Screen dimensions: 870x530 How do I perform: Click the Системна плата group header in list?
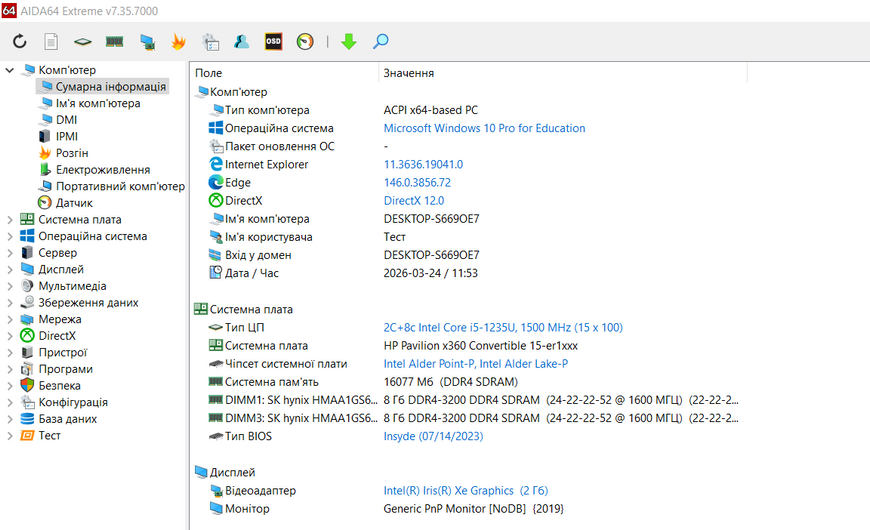[x=251, y=309]
